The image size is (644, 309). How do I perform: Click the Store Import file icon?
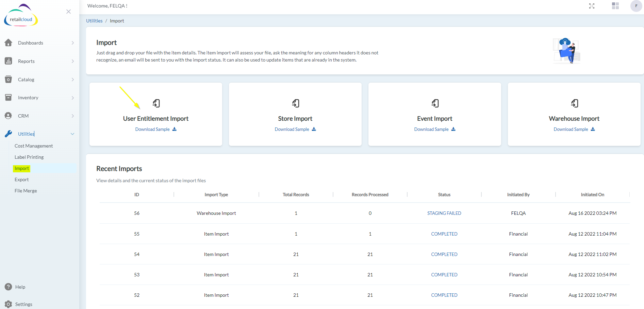[296, 103]
